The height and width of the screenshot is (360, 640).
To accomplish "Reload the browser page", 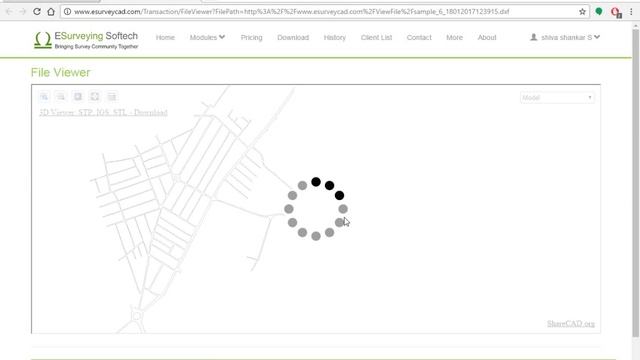I will point(37,11).
